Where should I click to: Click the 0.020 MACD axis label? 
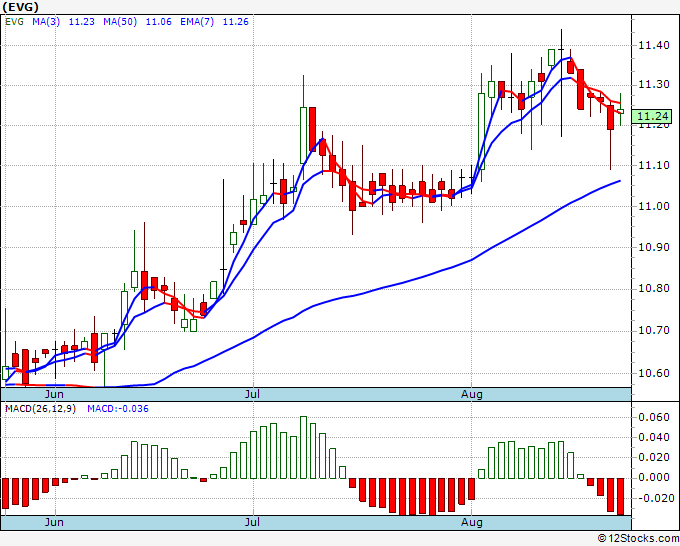tap(654, 457)
